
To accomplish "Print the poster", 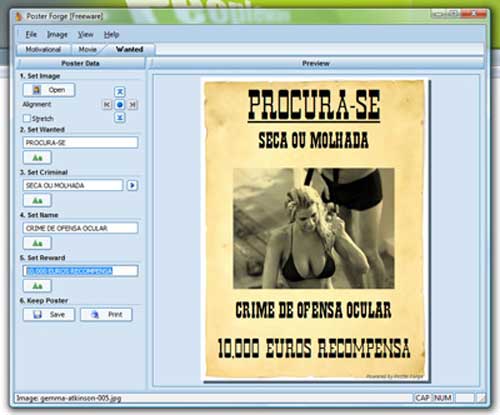I will (106, 314).
